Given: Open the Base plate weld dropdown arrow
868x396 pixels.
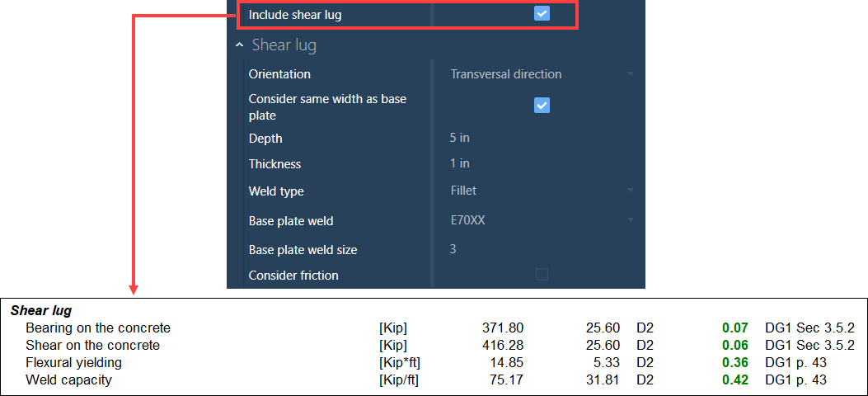Looking at the screenshot, I should pos(631,220).
